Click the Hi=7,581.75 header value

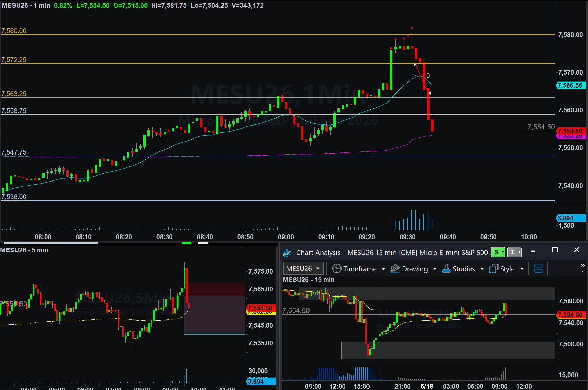click(169, 5)
